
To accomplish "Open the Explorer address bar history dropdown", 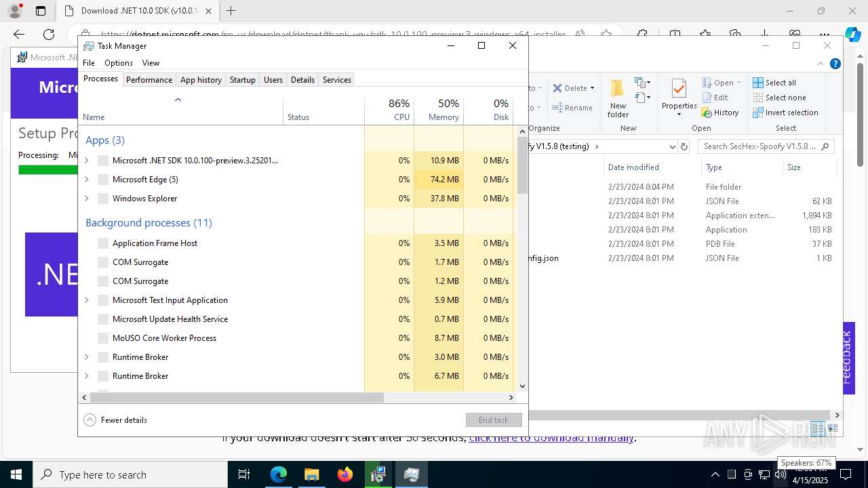I will [672, 146].
